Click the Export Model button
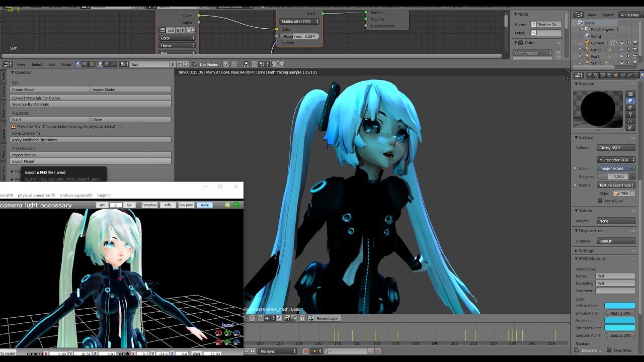Screen dimensions: 644x362 pyautogui.click(x=23, y=161)
